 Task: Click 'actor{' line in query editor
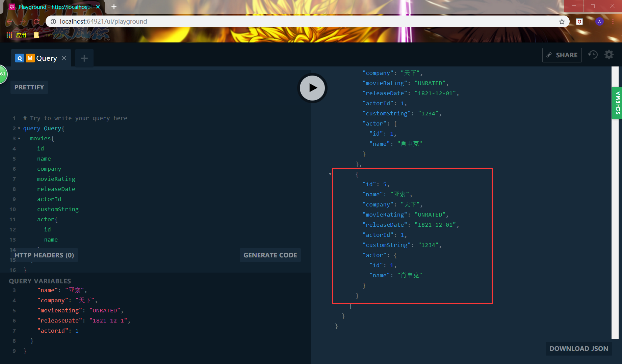(47, 219)
